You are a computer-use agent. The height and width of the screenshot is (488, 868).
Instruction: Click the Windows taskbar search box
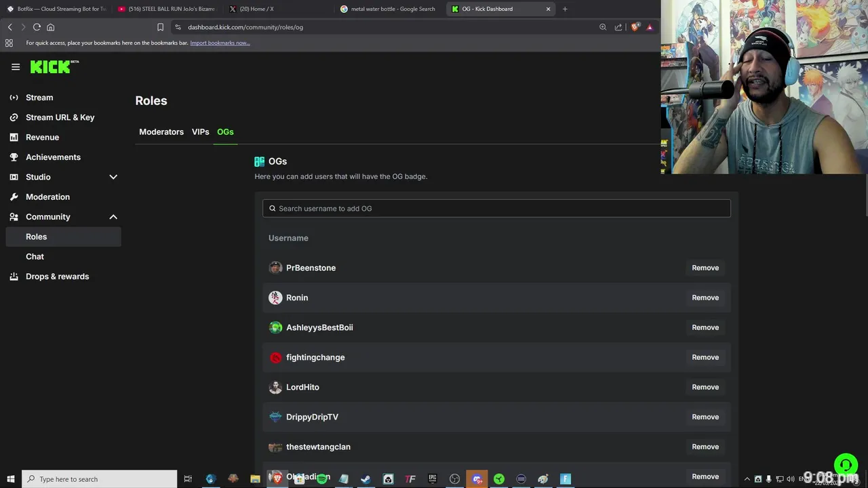click(99, 479)
